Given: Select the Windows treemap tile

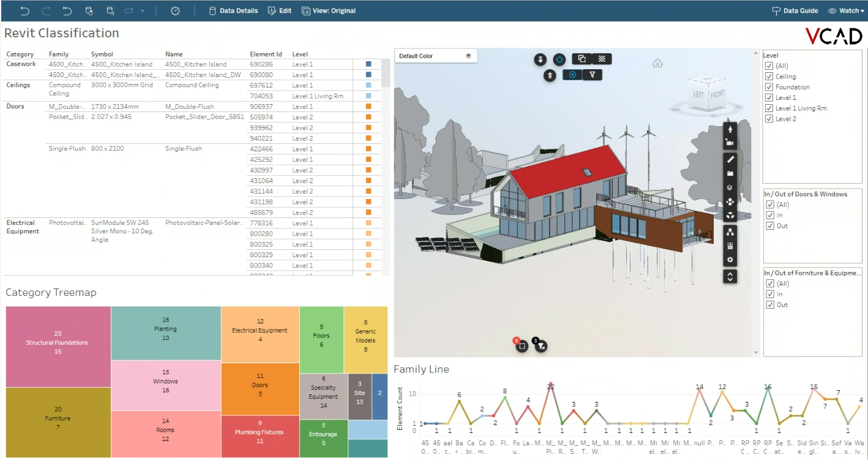Looking at the screenshot, I should (166, 385).
